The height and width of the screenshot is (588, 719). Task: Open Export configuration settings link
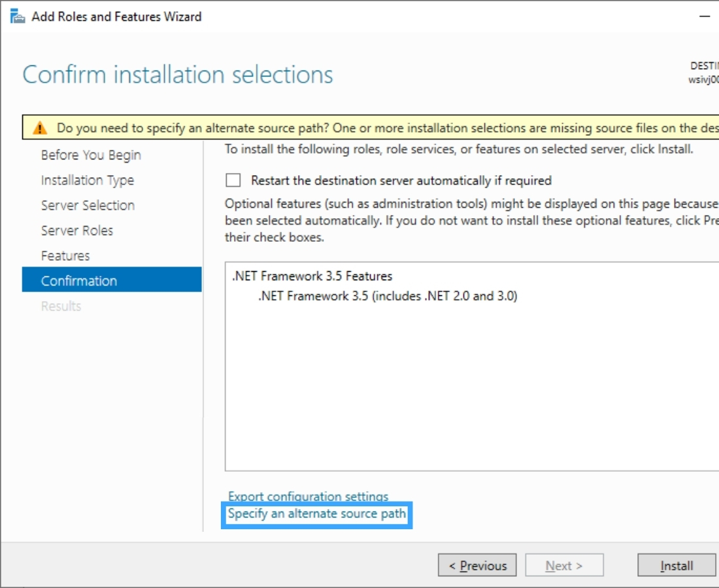308,497
